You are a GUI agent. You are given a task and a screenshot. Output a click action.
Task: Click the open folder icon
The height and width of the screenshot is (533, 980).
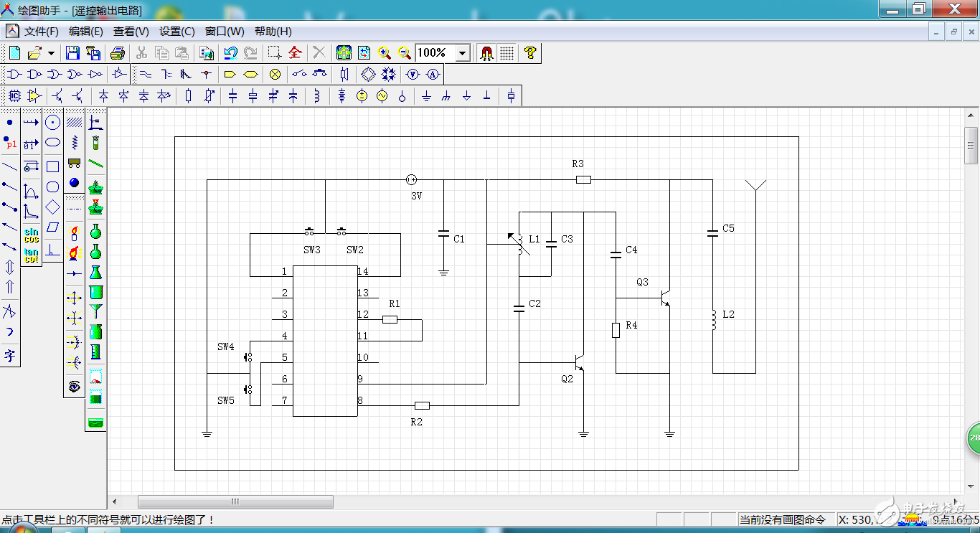click(34, 52)
